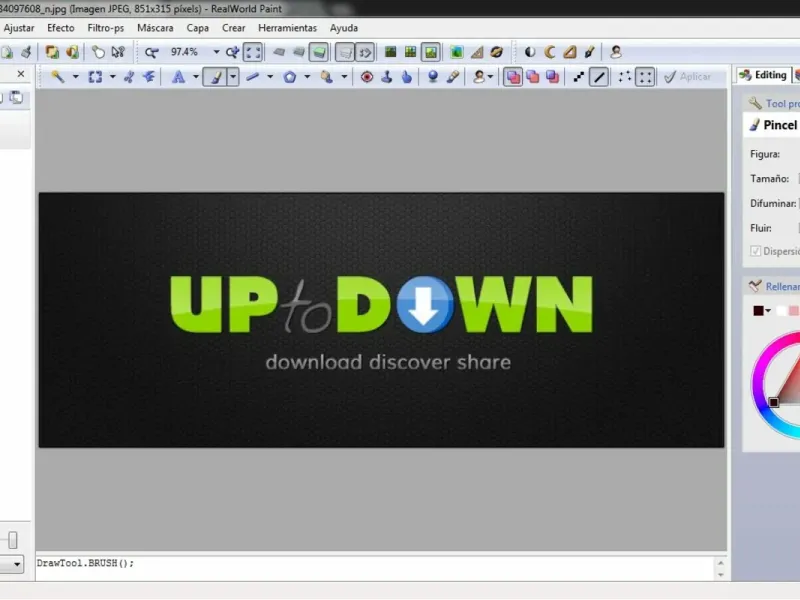Screen dimensions: 800x600
Task: Select the retouch brush beside the blue ball
Action: click(x=453, y=77)
